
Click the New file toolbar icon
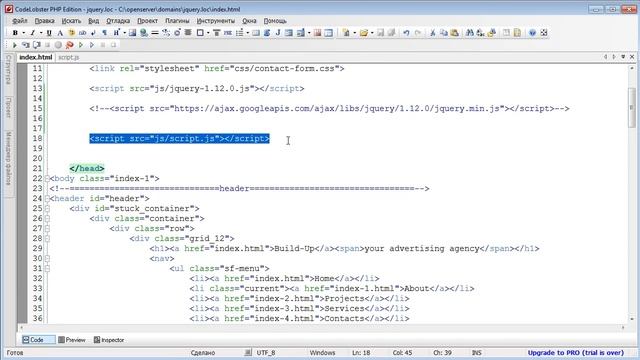[x=347, y=33]
